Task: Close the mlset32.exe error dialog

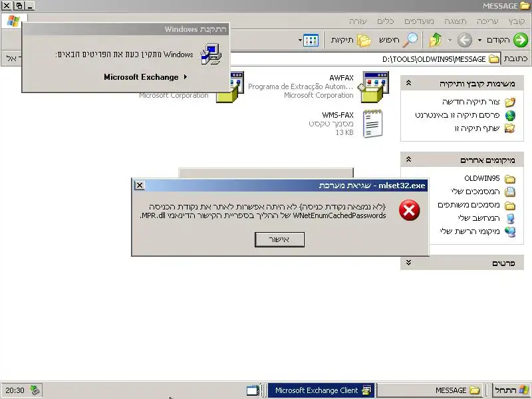Action: pos(140,186)
